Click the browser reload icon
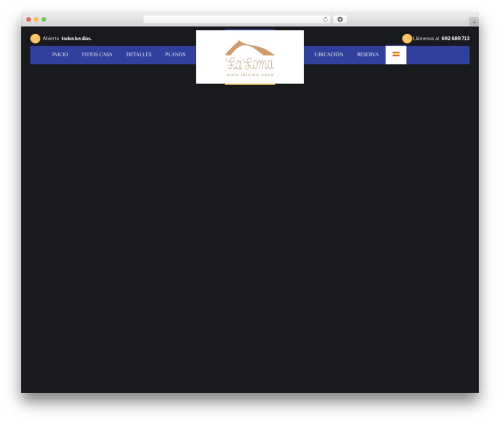The width and height of the screenshot is (500, 423). click(325, 20)
